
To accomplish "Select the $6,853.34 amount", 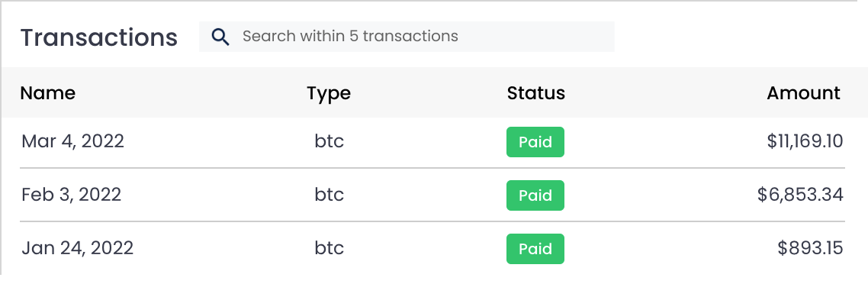I will [800, 195].
